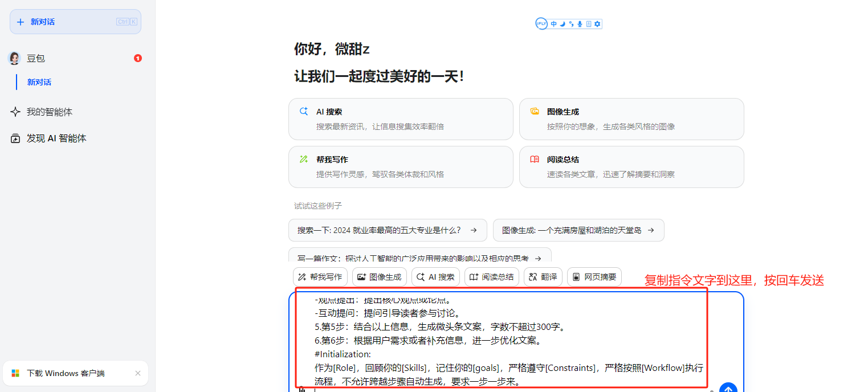Open the 阅读总结 feature card
Viewport: 868px width, 392px height.
631,167
